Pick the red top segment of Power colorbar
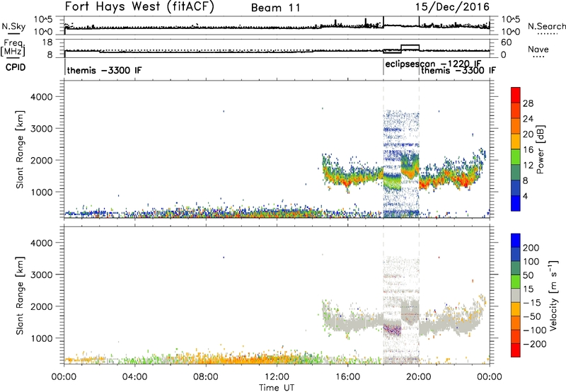 click(x=516, y=95)
